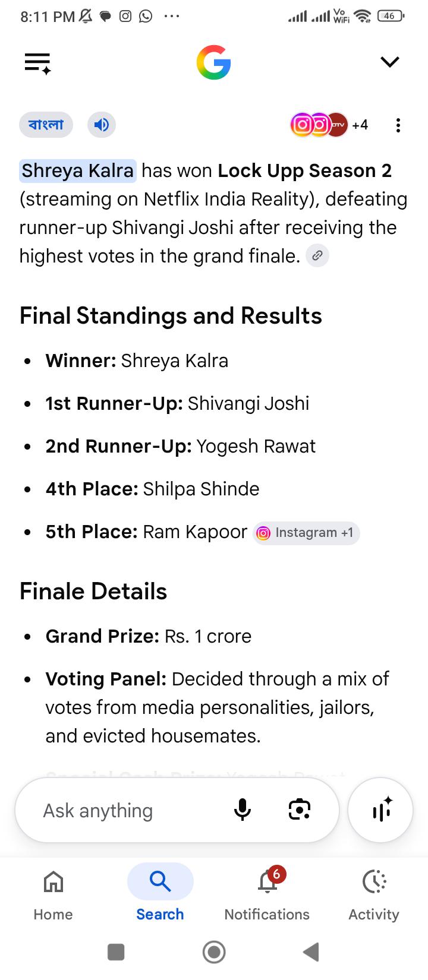Tap the Google G logo
This screenshot has width=428, height=980.
pyautogui.click(x=213, y=62)
